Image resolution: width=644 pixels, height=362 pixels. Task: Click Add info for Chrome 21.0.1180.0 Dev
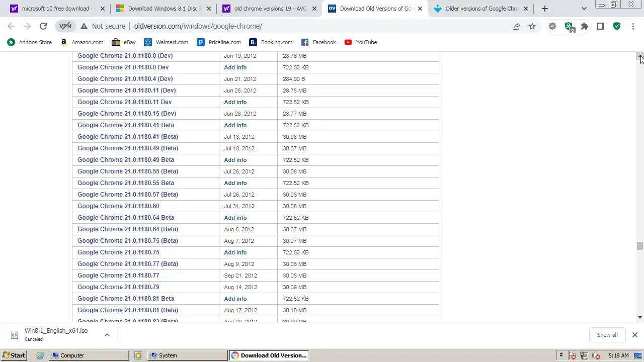tap(235, 67)
